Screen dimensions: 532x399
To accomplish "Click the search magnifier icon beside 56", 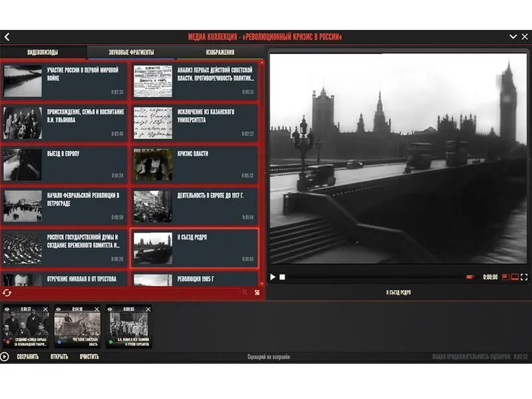I will pyautogui.click(x=245, y=292).
